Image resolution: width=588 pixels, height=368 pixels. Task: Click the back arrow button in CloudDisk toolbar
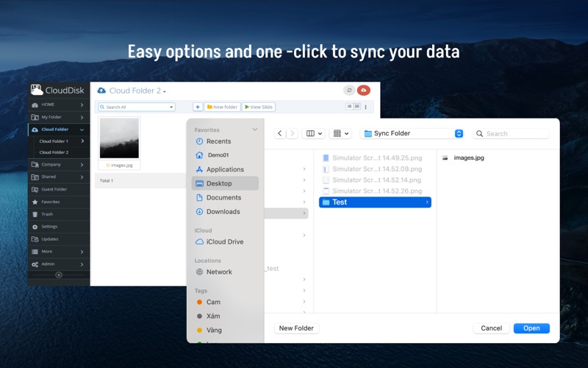click(x=198, y=107)
